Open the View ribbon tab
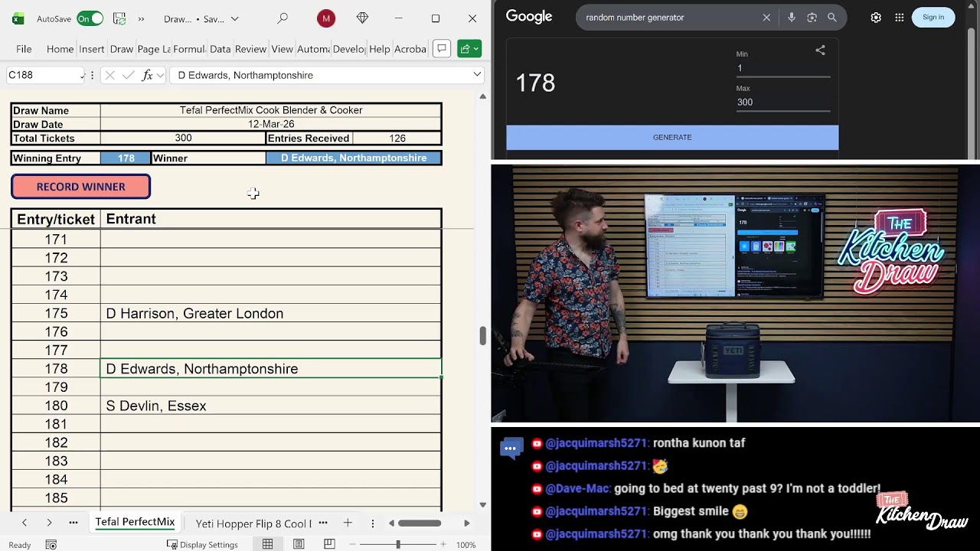The image size is (980, 551). coord(283,49)
